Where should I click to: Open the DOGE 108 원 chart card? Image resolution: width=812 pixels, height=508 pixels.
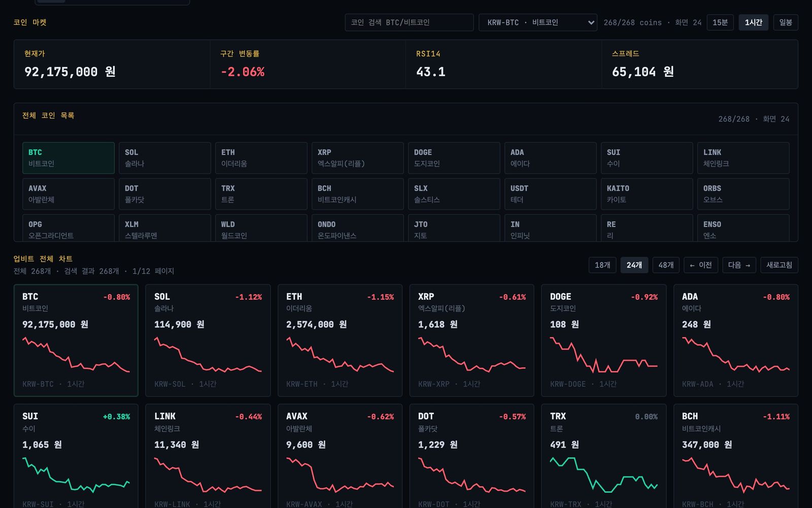pos(604,340)
